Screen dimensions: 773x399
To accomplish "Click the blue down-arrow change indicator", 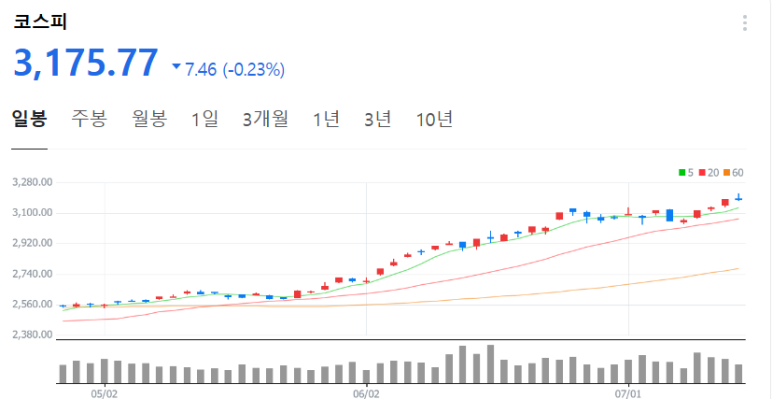I will tap(176, 66).
